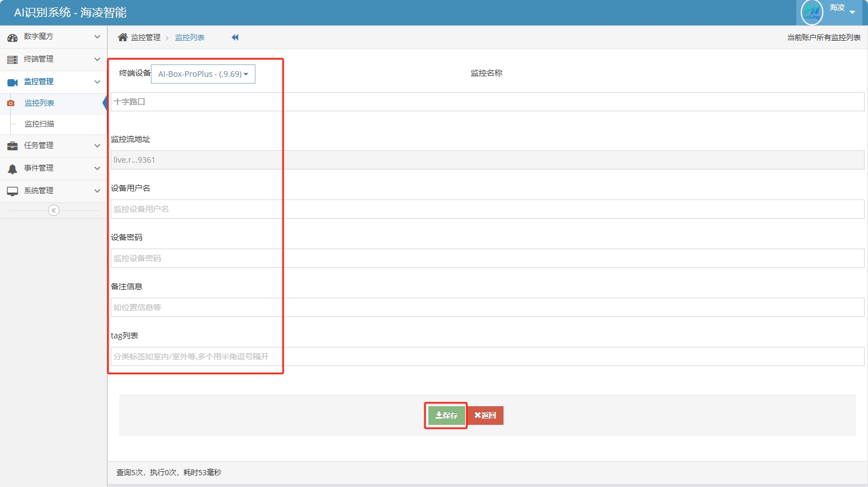Click the home icon in breadcrumb
Viewport: 868px width, 487px height.
(123, 37)
